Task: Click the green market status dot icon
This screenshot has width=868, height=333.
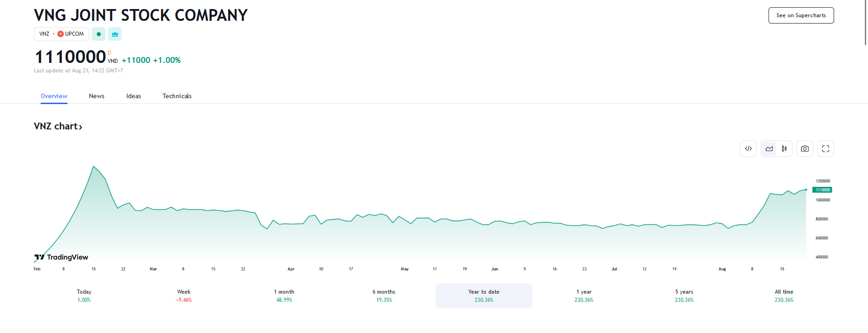Action: (99, 34)
